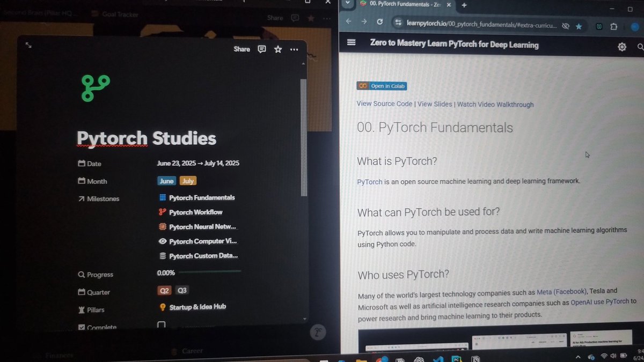Click the Milestones property label

pos(99,199)
